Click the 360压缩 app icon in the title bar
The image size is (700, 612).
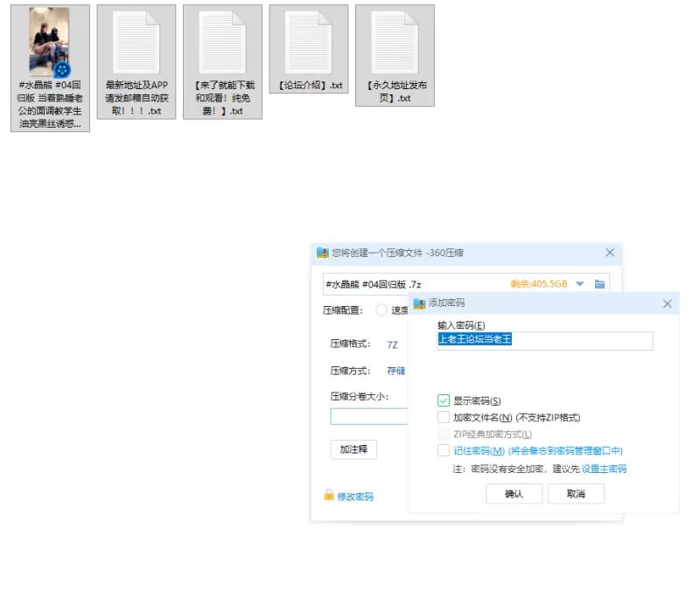[x=323, y=253]
